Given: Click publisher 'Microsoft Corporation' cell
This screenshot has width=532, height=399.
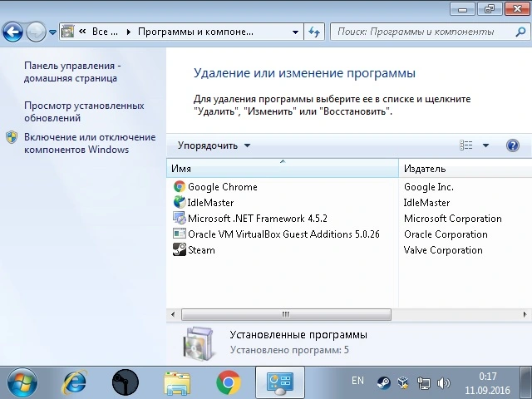Looking at the screenshot, I should (452, 219).
